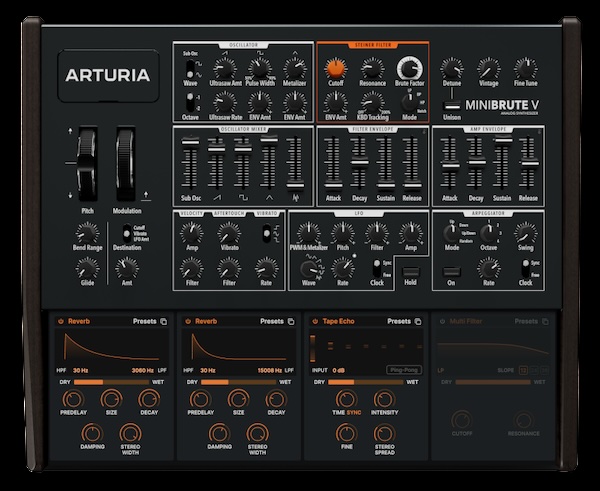Toggle the Tape Echo power icon
Screen dimensions: 600x491
click(315, 321)
